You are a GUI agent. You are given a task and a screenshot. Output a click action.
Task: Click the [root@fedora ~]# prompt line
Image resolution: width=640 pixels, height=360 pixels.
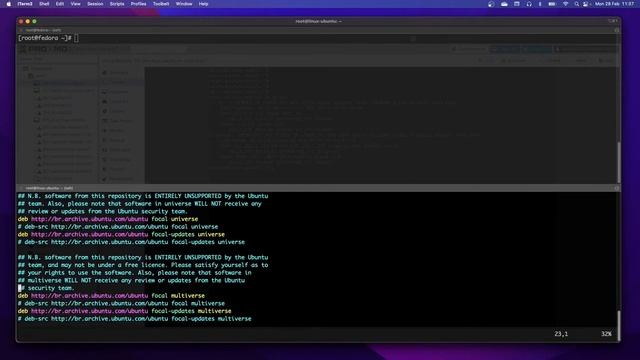(x=48, y=38)
